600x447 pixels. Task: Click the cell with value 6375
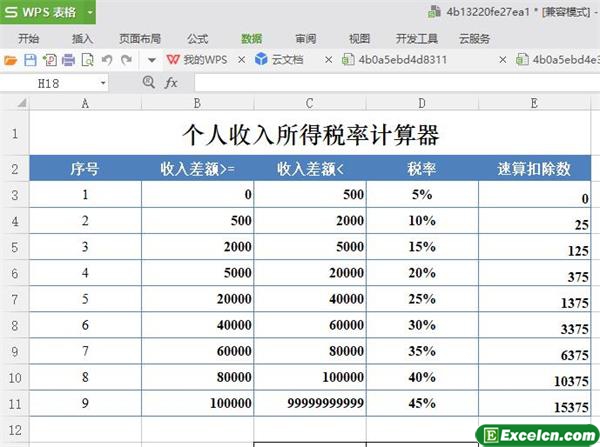coord(534,351)
